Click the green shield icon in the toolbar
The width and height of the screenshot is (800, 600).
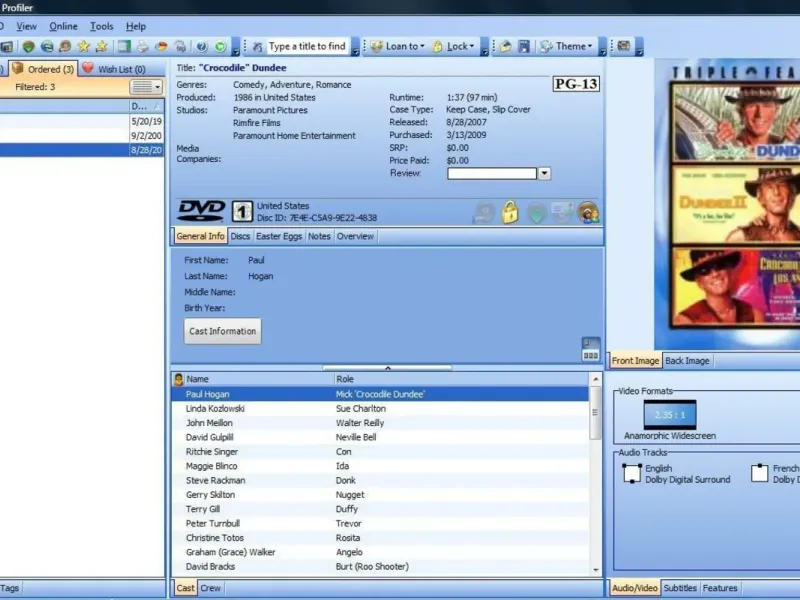click(x=29, y=46)
